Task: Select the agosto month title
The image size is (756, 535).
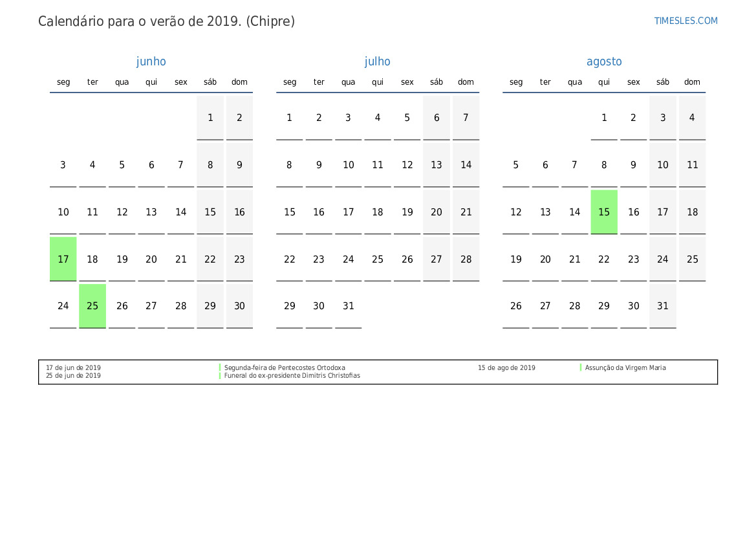Action: point(604,61)
